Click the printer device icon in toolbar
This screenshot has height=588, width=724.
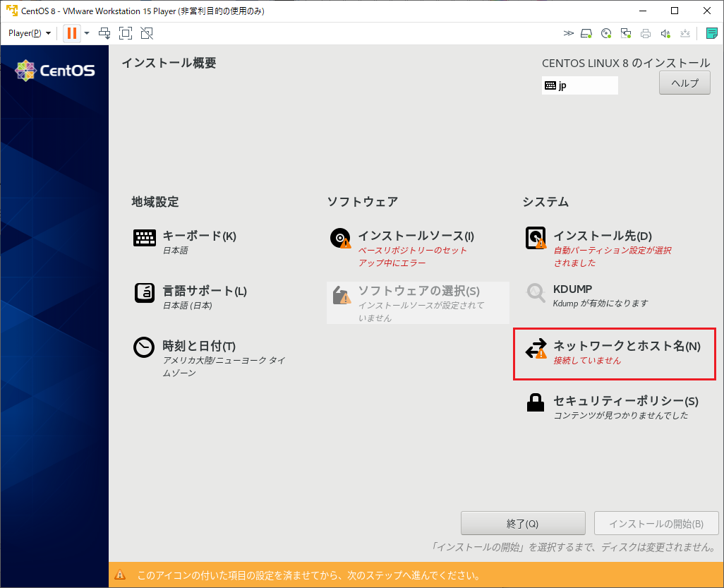click(x=644, y=33)
